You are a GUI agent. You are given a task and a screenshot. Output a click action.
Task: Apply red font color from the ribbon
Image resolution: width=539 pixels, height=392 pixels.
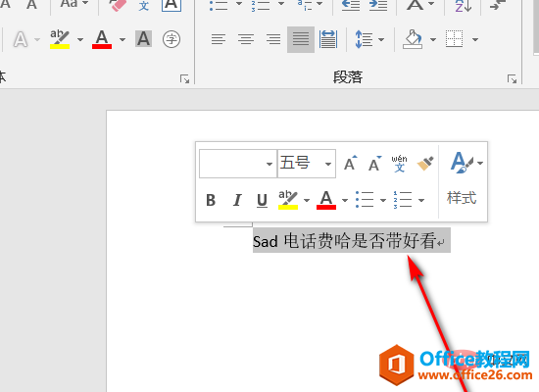click(102, 39)
